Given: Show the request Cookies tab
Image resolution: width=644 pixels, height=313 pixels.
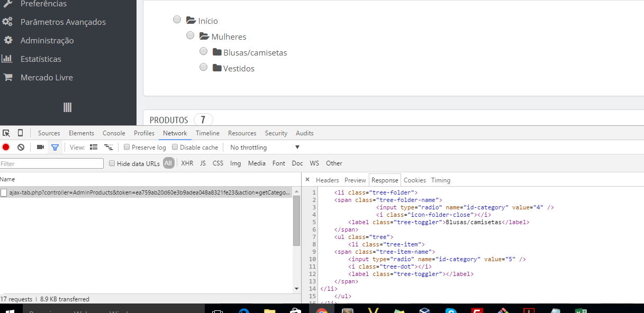Looking at the screenshot, I should pyautogui.click(x=415, y=180).
